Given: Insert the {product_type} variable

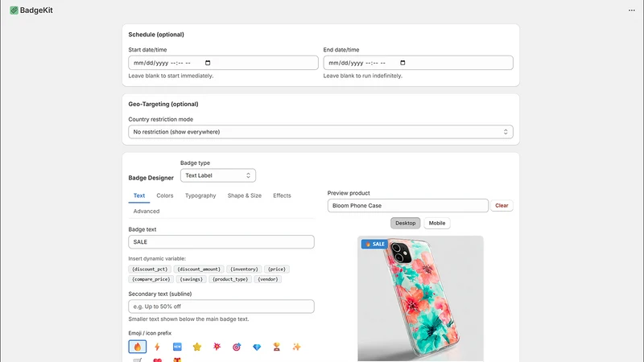Looking at the screenshot, I should point(230,279).
